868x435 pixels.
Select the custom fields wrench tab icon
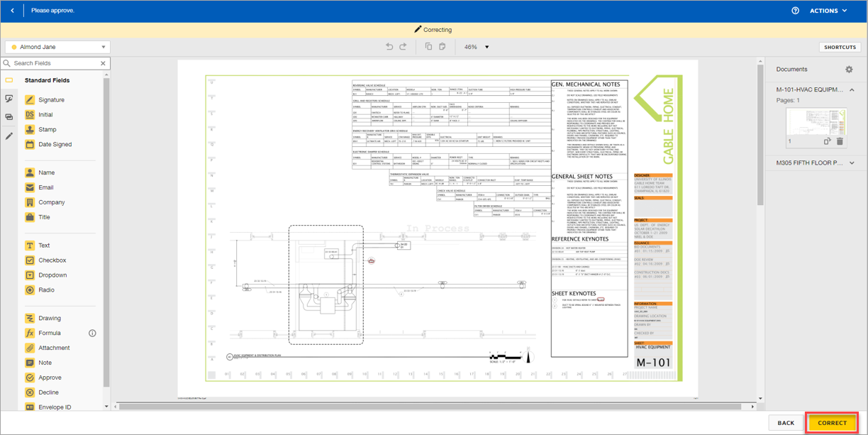coord(9,99)
